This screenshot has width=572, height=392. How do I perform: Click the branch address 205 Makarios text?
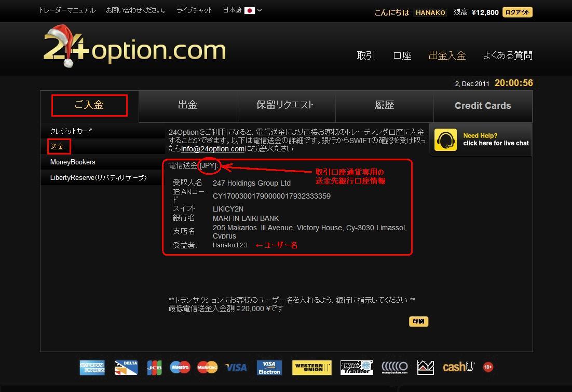[310, 232]
